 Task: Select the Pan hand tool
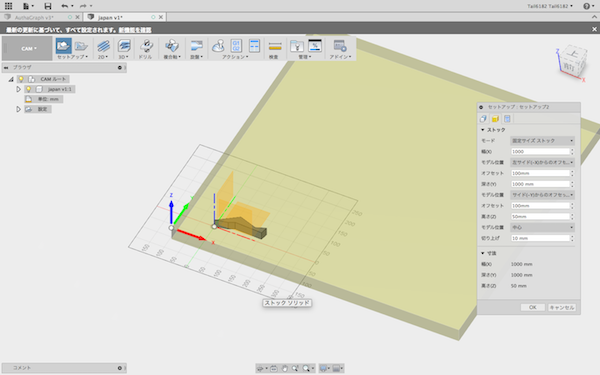tap(285, 368)
